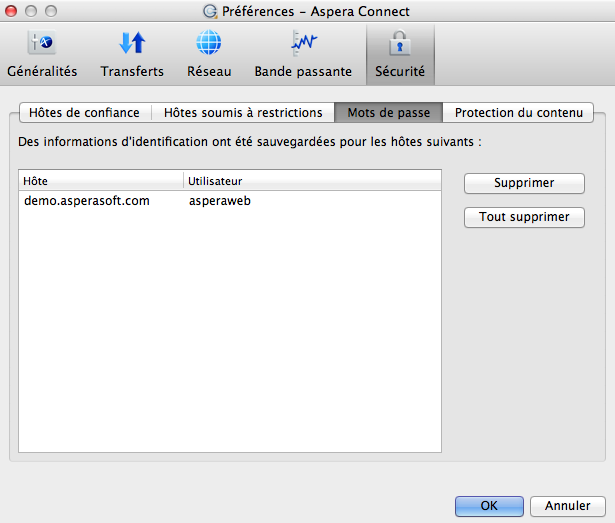Screen dimensions: 615x523
Task: Select the Sécurité lock pane
Action: point(400,54)
